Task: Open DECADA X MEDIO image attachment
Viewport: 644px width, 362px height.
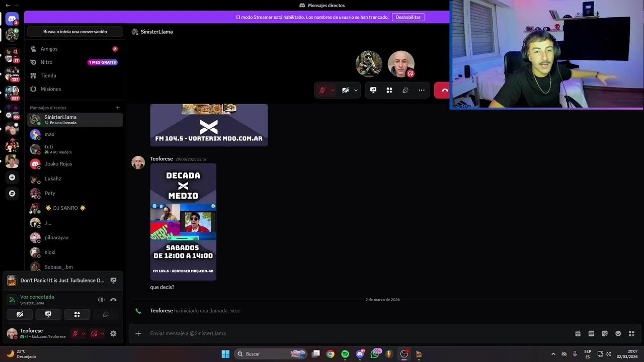Action: (x=183, y=222)
